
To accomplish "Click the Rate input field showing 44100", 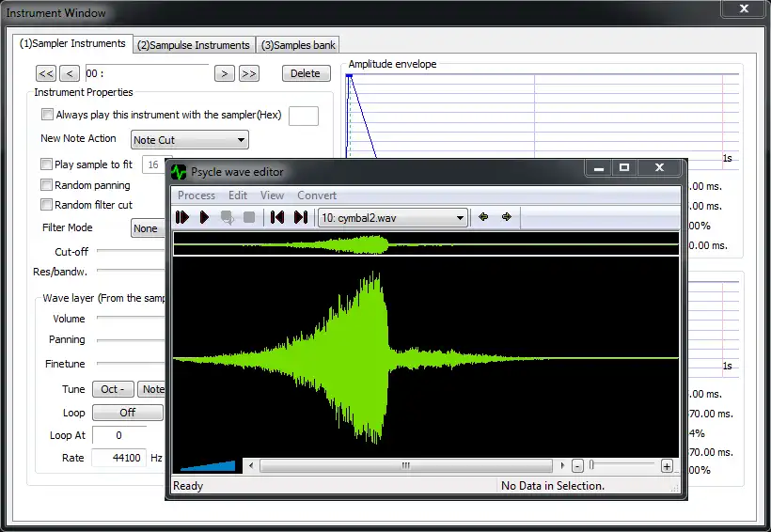I will tap(118, 458).
